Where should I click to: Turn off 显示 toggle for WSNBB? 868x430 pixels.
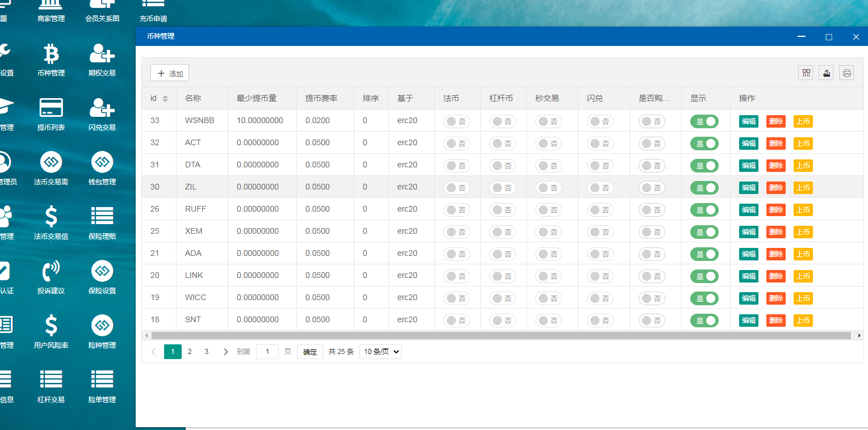pyautogui.click(x=705, y=121)
